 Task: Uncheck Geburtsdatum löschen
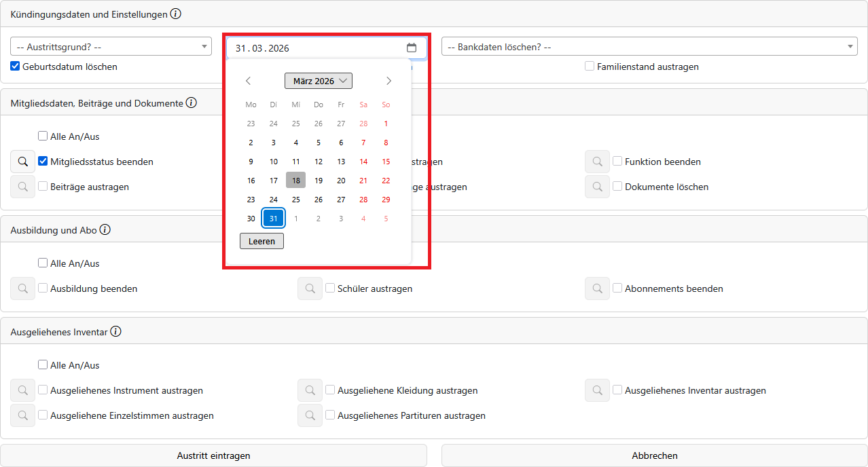(15, 67)
